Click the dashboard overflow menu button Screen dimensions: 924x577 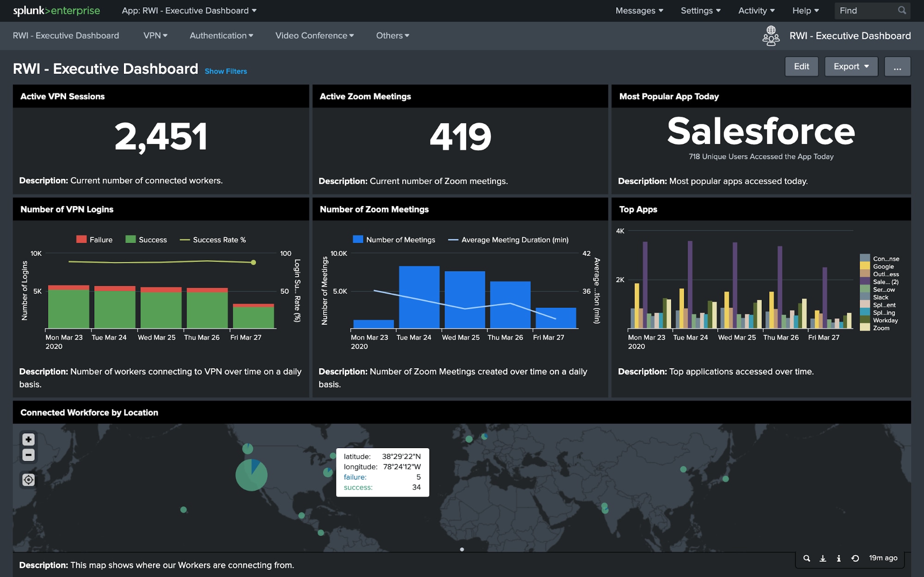click(x=897, y=66)
